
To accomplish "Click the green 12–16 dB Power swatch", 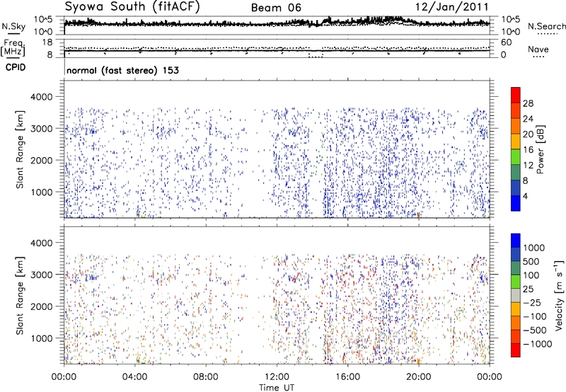I will pyautogui.click(x=516, y=156).
